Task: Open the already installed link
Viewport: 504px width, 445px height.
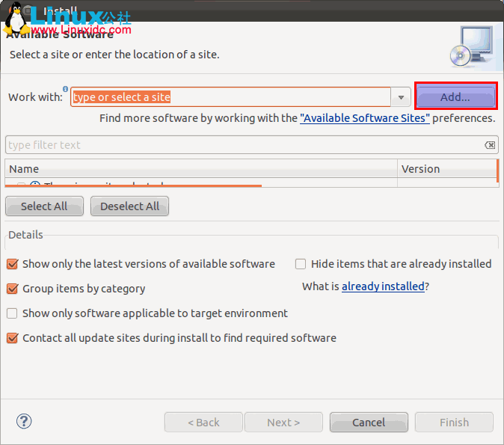Action: [383, 286]
